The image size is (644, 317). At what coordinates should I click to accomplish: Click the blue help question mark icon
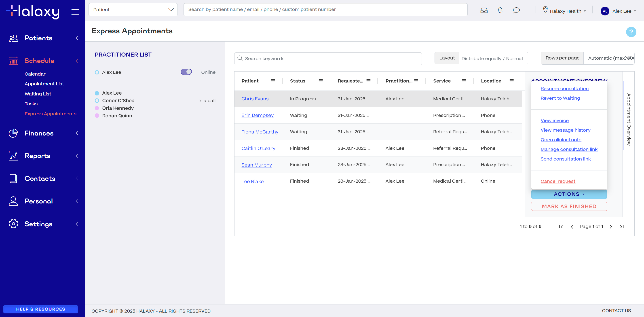(x=631, y=32)
